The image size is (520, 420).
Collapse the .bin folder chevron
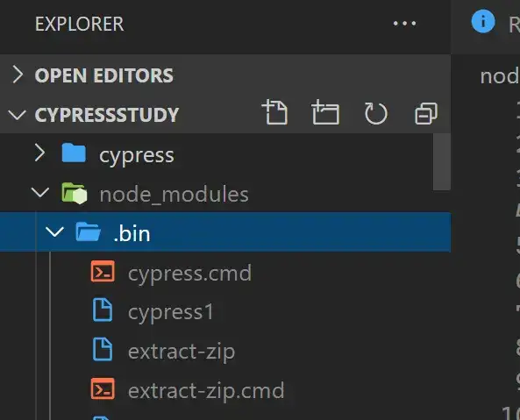tap(54, 231)
